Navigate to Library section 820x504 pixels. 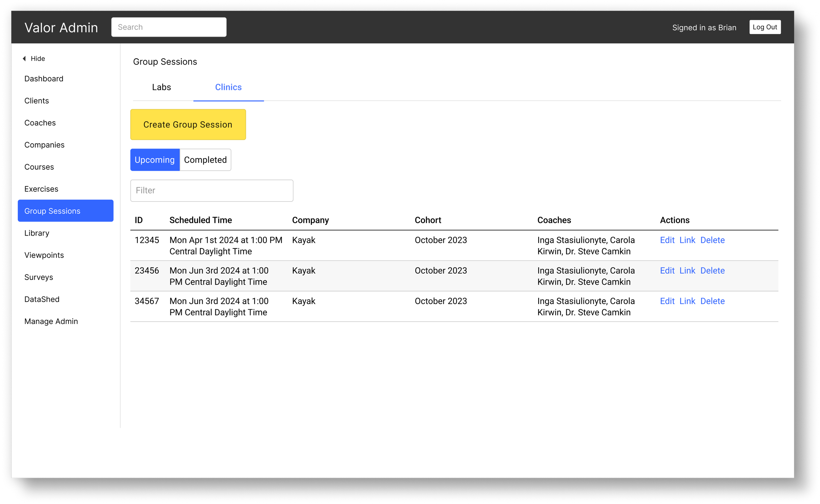click(x=37, y=233)
